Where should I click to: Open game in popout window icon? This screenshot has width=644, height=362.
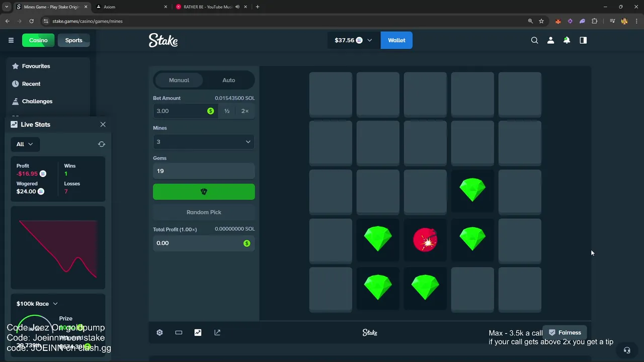point(217,332)
